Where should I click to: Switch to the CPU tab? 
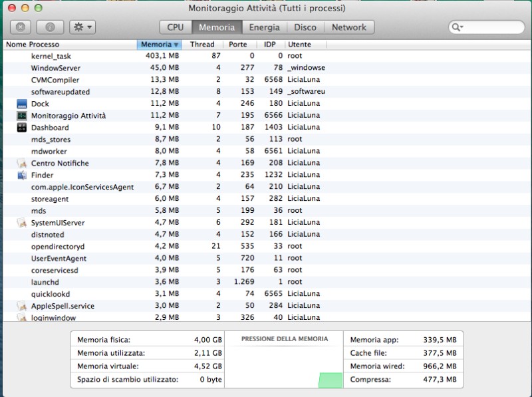pos(176,27)
